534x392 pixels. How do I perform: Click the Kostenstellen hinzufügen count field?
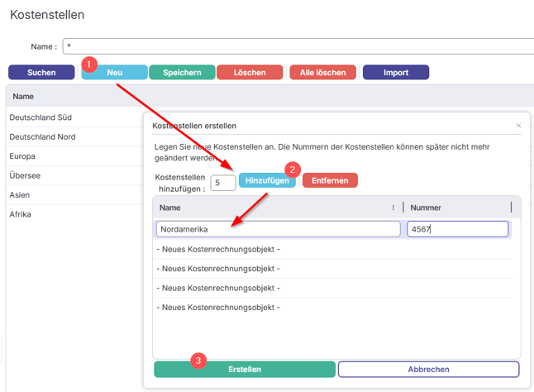(x=222, y=183)
